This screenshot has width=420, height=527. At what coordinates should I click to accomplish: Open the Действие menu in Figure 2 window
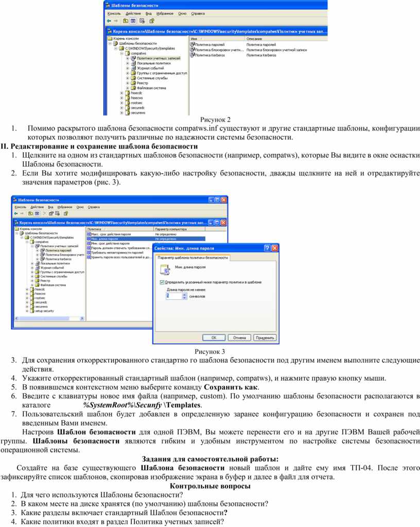pyautogui.click(x=132, y=14)
